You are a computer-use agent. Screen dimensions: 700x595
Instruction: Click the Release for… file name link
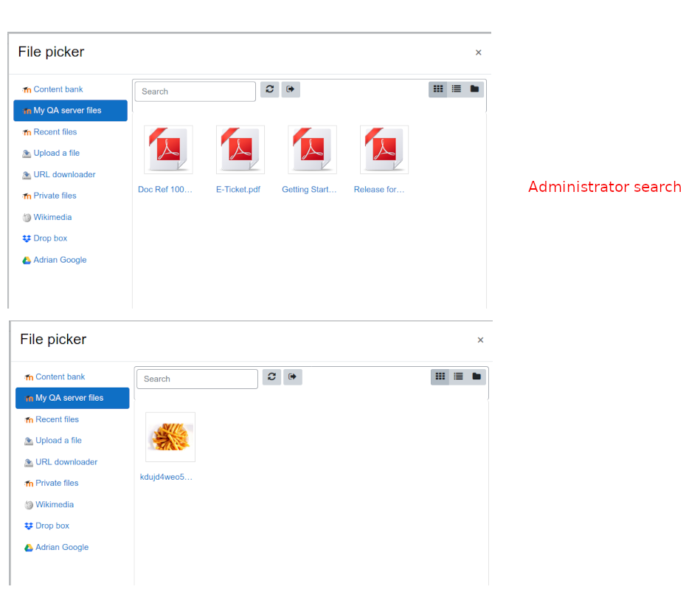tap(379, 190)
